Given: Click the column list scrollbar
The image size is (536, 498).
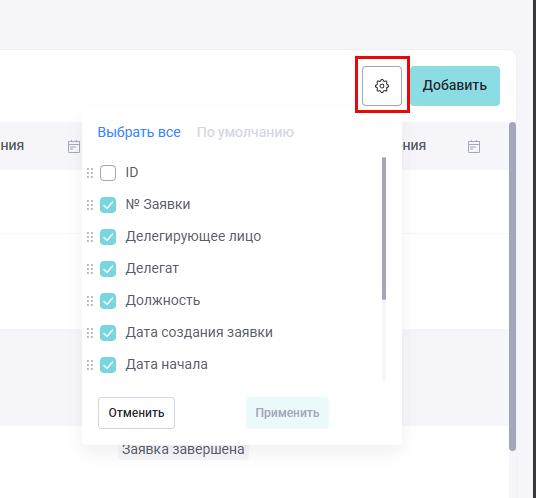Looking at the screenshot, I should pos(384,229).
